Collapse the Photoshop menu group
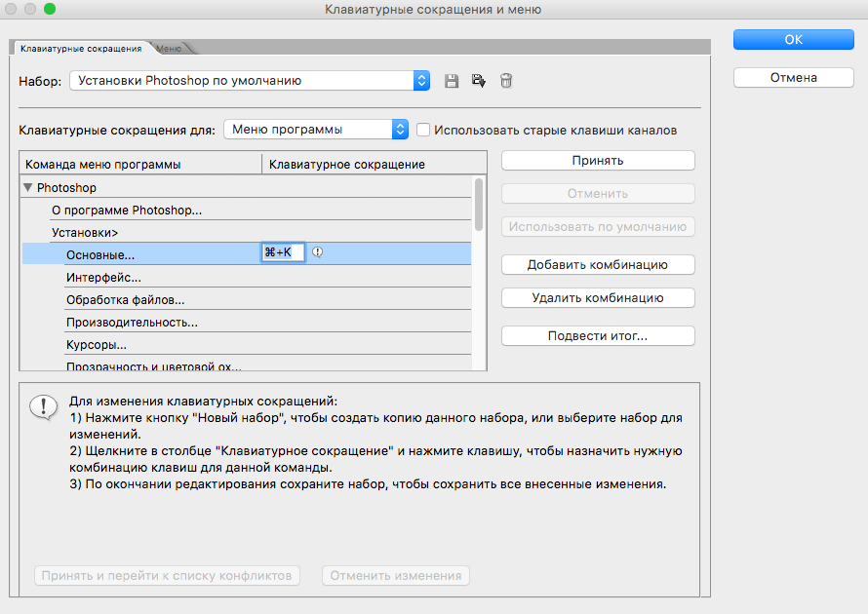Screen dimensions: 868x614 (x=28, y=187)
